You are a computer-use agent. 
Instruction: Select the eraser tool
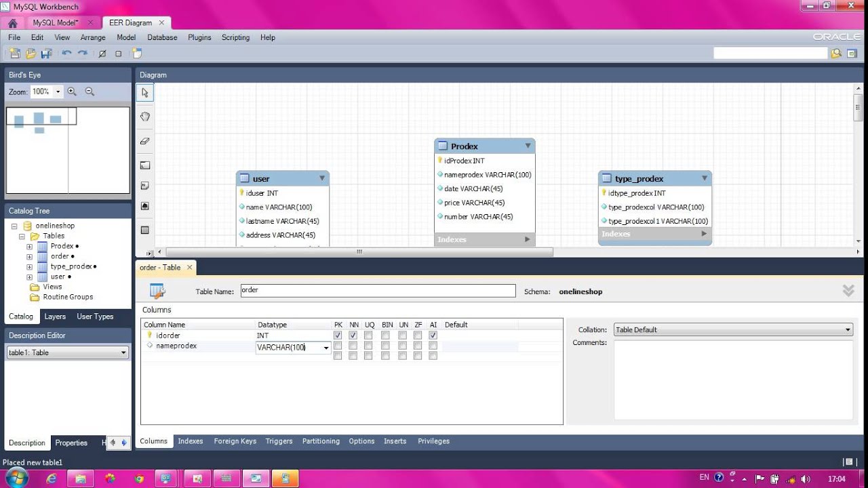coord(145,141)
